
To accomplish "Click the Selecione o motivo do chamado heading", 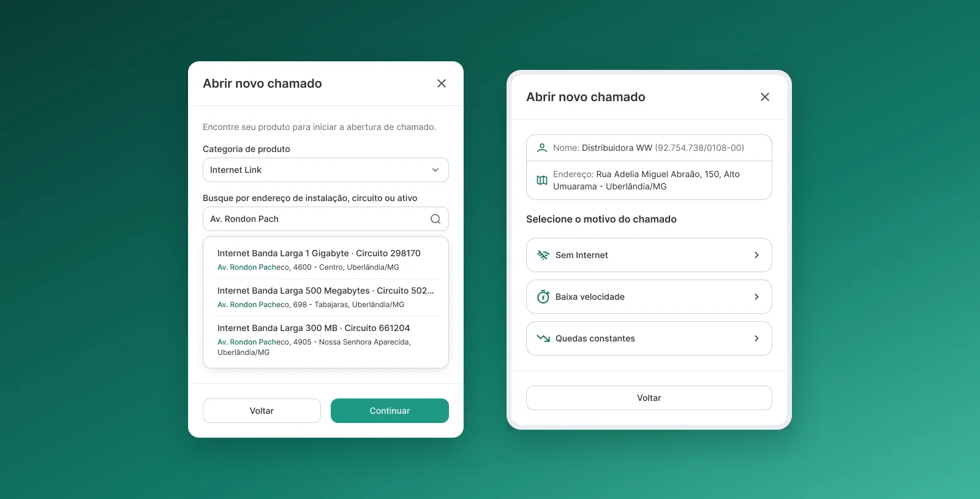I will click(601, 219).
